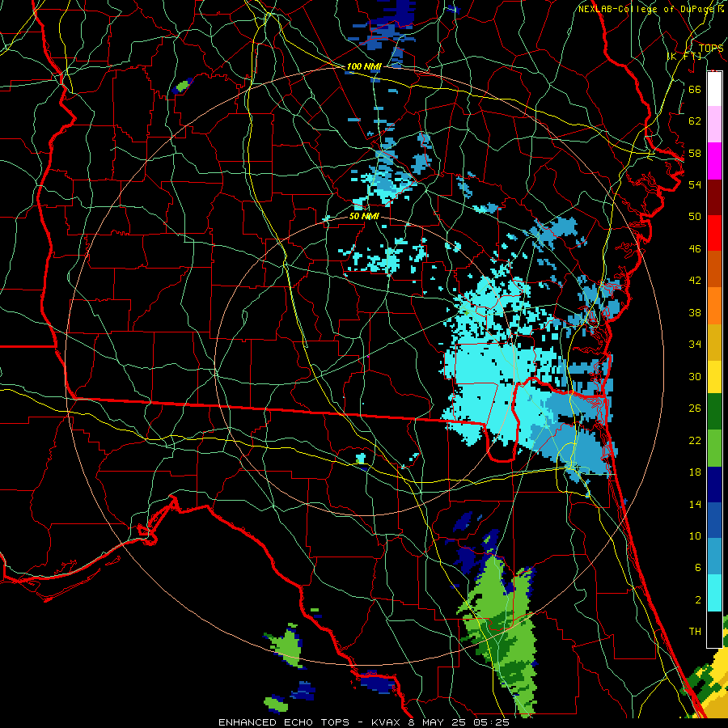Click the "KVAX" radar site identifier
Viewport: 728px width, 728px height.
point(387,722)
